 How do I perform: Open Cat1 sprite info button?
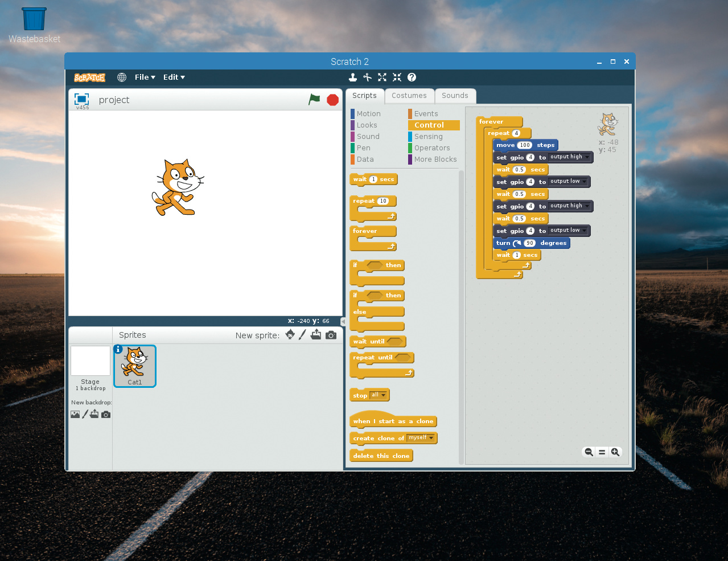[x=118, y=350]
